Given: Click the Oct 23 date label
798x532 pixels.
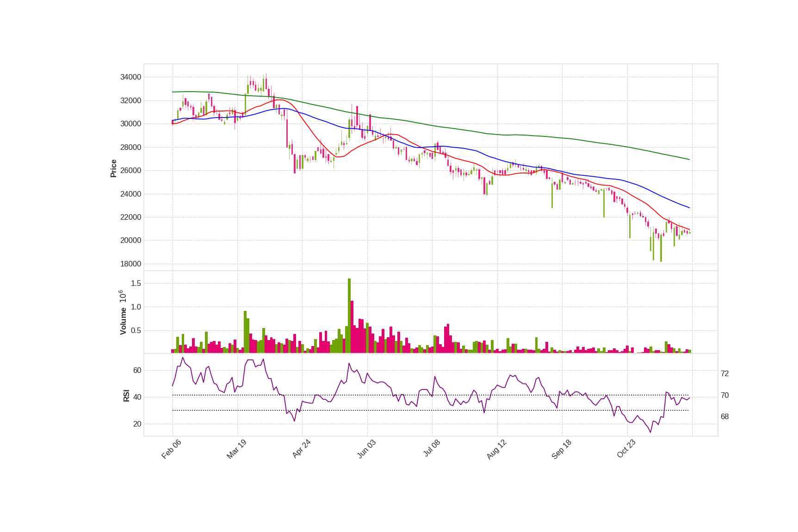Looking at the screenshot, I should [626, 449].
